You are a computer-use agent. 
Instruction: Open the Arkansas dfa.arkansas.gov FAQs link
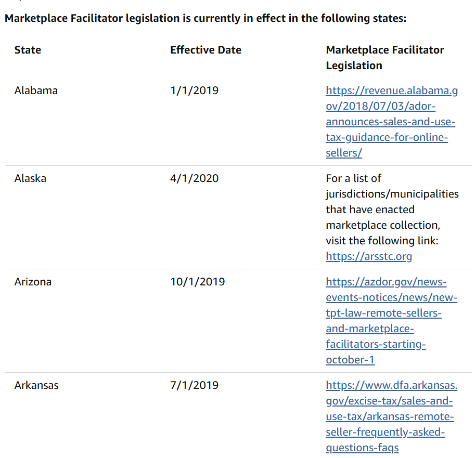pyautogui.click(x=390, y=416)
